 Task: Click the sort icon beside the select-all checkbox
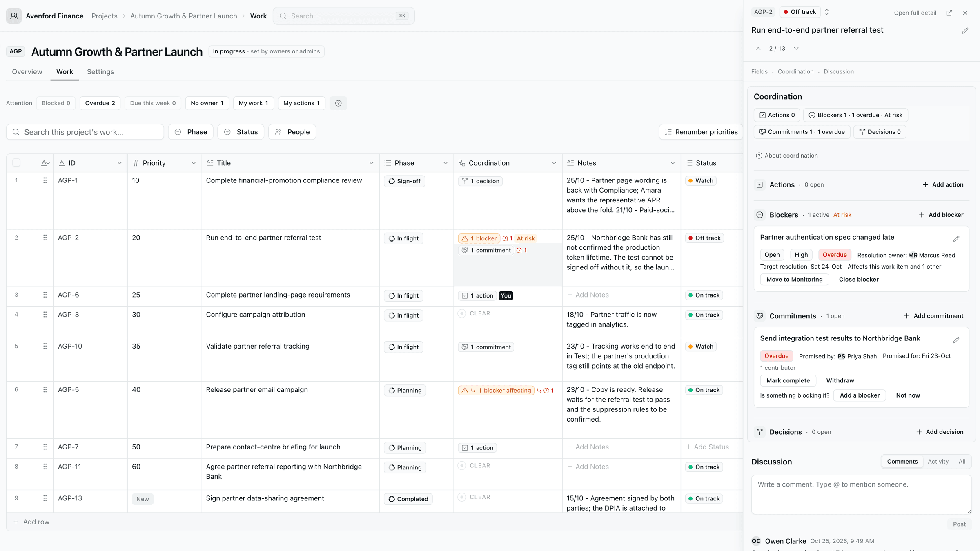(45, 163)
